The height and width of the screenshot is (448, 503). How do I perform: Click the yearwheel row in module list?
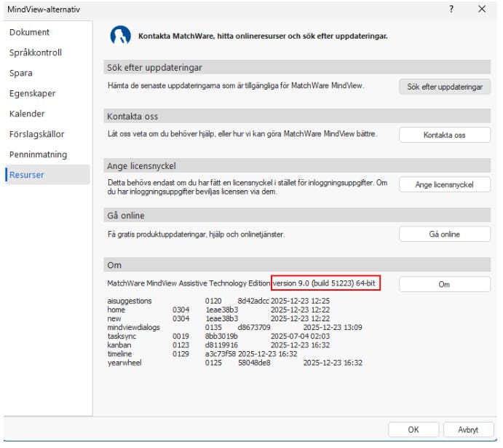[x=127, y=363]
